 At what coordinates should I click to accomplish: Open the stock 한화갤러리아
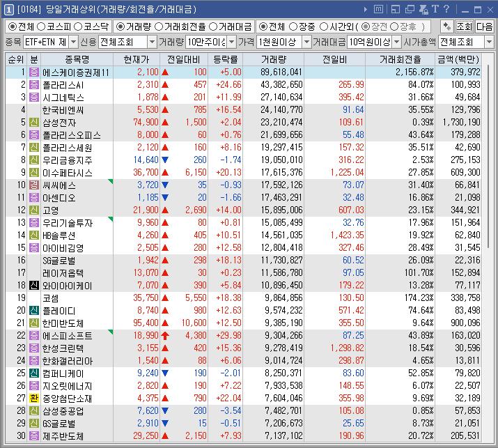tap(68, 361)
